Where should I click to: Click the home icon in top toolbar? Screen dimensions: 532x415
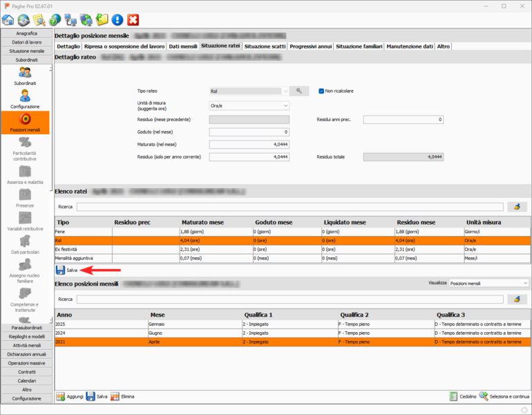pos(8,20)
